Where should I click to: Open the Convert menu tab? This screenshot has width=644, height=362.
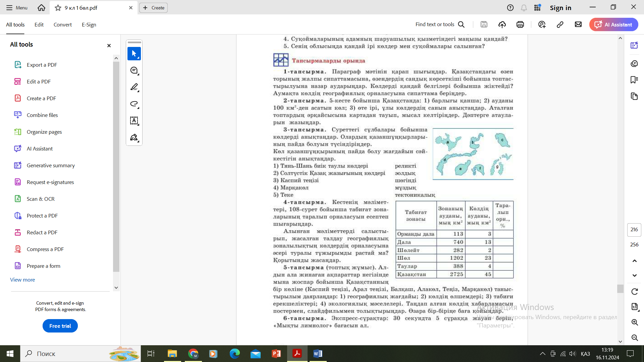pos(62,25)
